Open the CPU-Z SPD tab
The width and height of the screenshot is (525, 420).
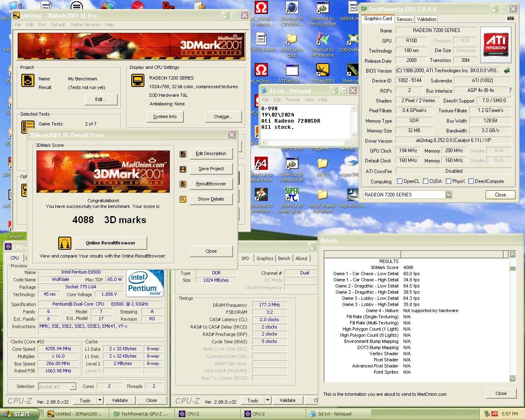point(245,258)
